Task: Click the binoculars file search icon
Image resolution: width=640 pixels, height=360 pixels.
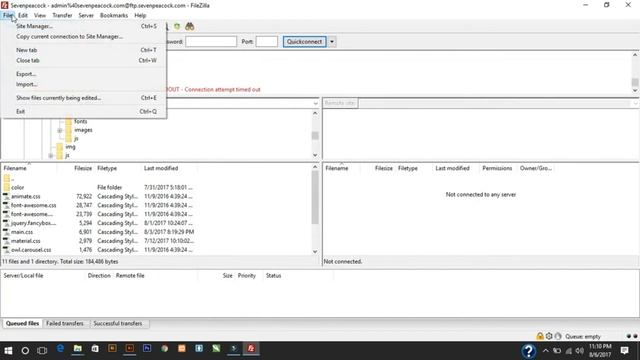Action: [x=189, y=27]
